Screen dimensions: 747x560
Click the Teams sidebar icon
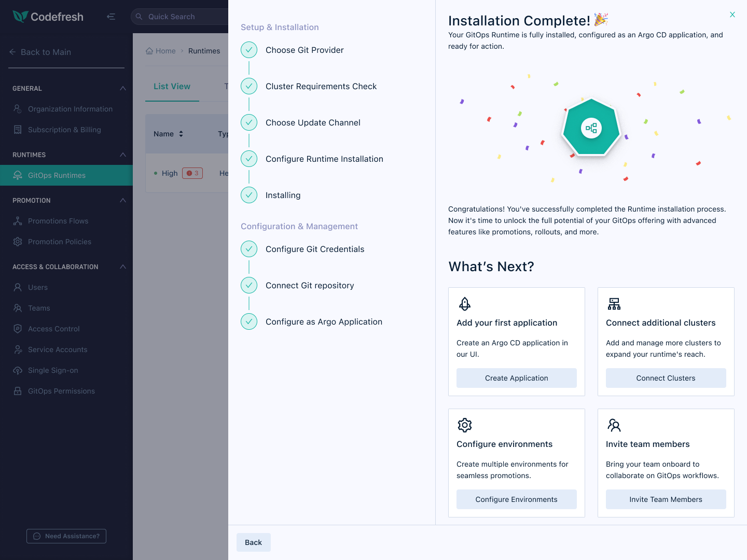point(18,308)
